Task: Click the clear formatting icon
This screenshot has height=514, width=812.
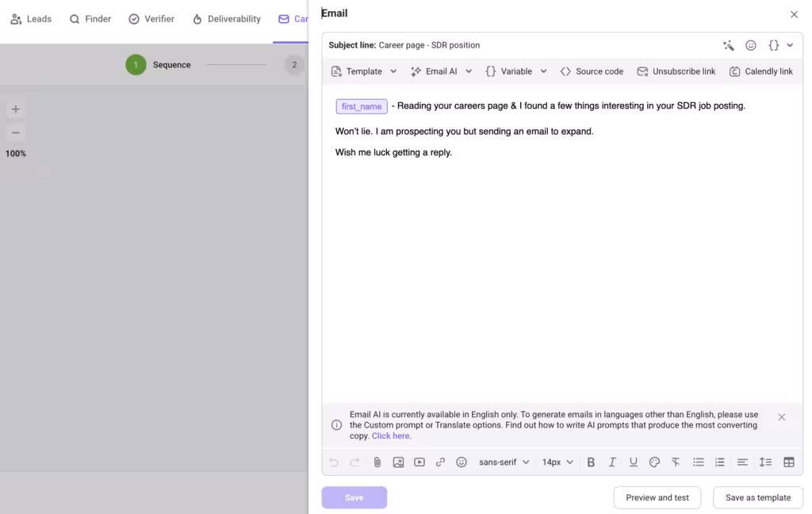Action: pos(676,462)
